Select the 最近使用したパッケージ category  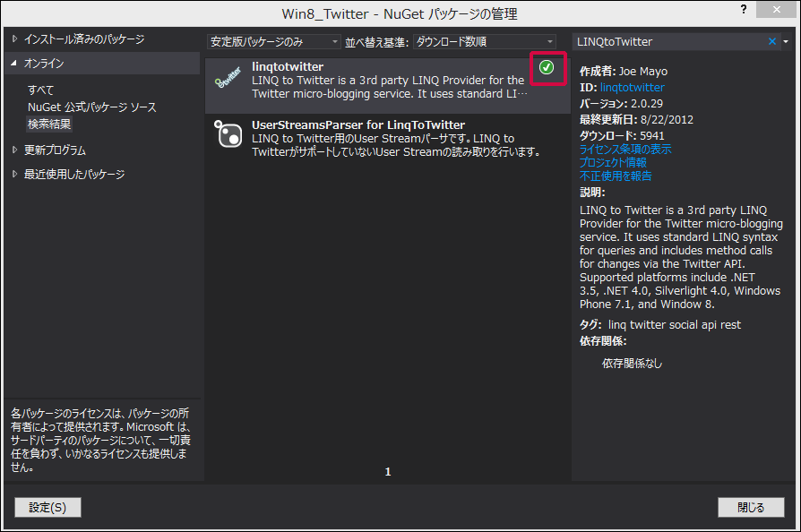coord(74,174)
